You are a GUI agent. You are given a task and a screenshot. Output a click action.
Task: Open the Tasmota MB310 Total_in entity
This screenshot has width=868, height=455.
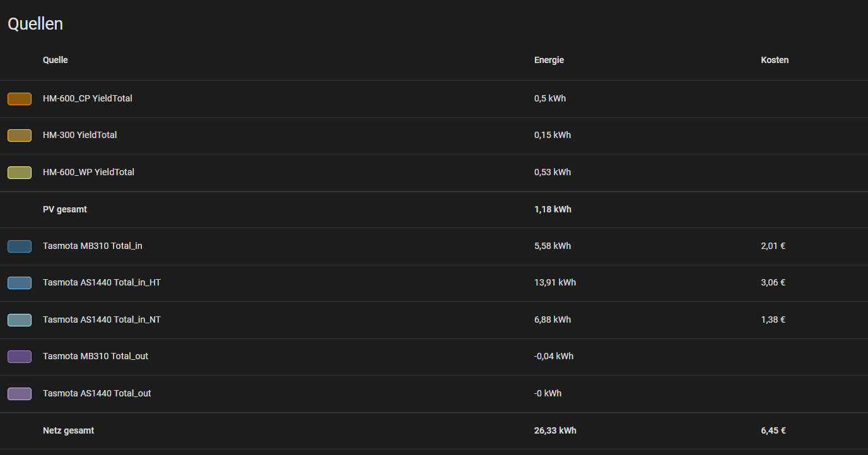point(92,246)
